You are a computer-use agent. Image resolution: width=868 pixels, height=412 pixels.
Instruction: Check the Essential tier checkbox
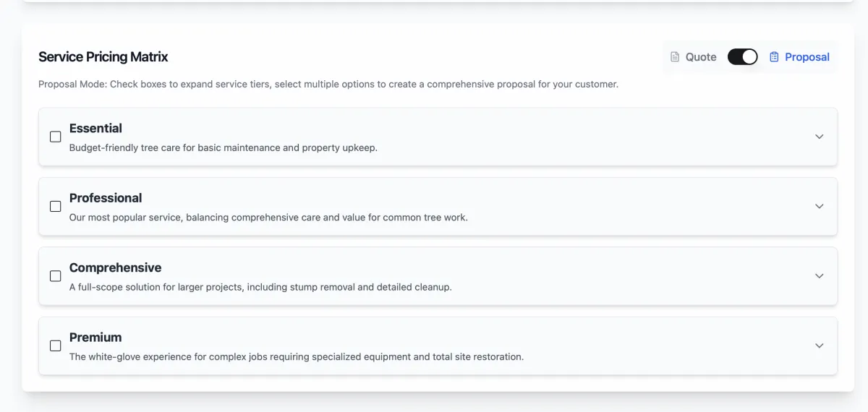click(56, 137)
